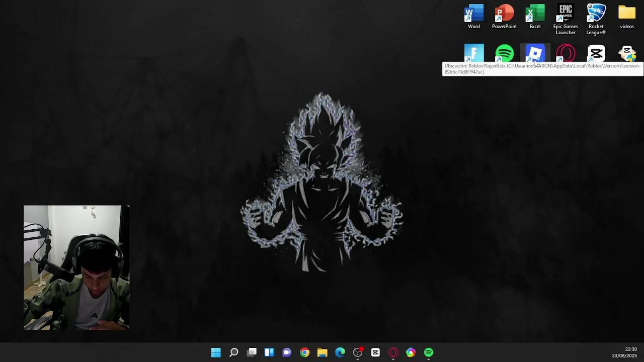
Task: Open the colorful circle app on taskbar
Action: click(x=411, y=352)
